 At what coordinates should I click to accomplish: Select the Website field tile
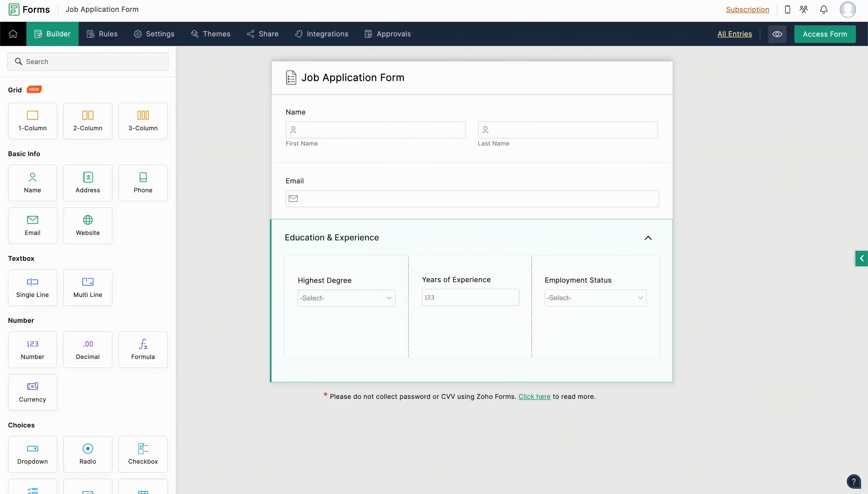88,226
